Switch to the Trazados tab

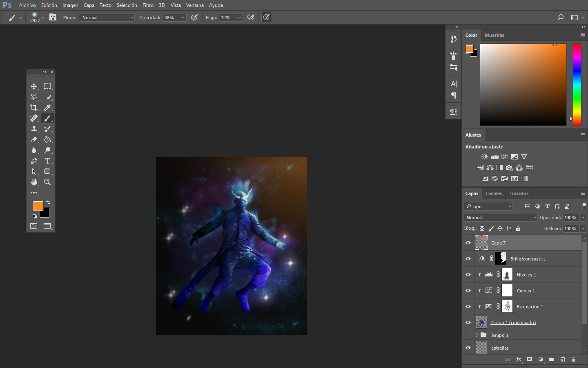click(x=519, y=193)
